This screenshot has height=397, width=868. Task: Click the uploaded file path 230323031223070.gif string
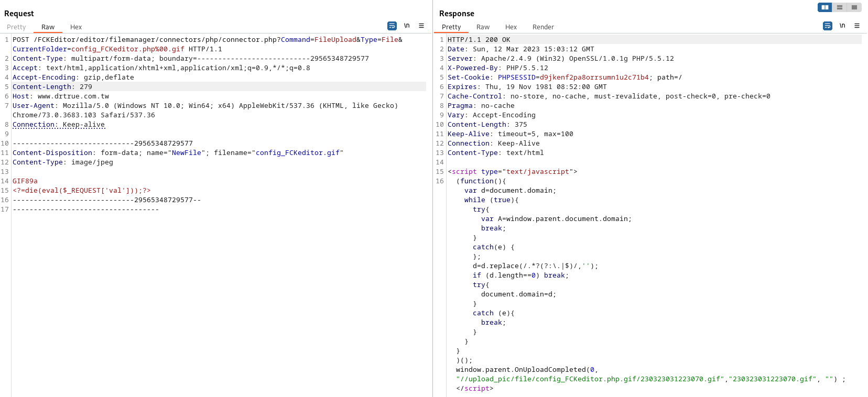pyautogui.click(x=590, y=379)
